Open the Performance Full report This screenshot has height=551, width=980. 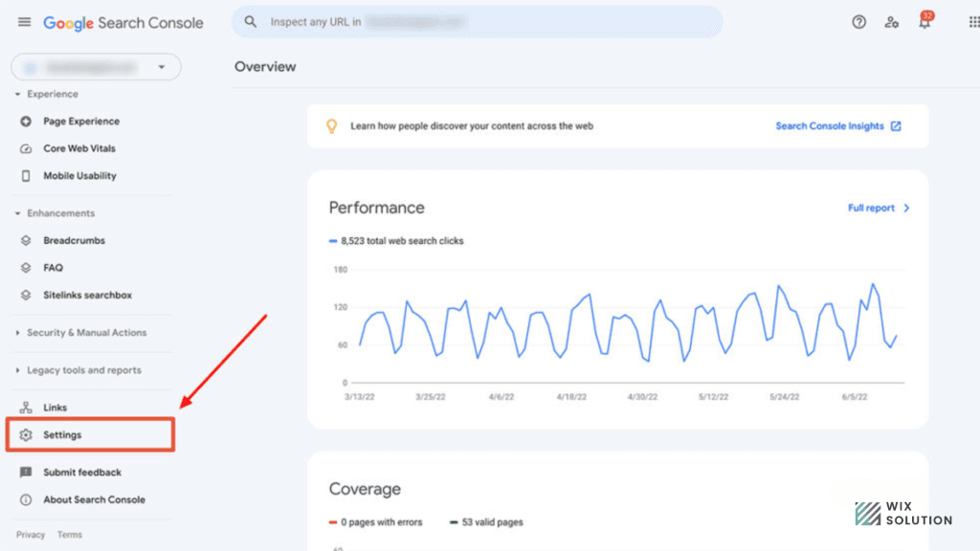pos(871,208)
